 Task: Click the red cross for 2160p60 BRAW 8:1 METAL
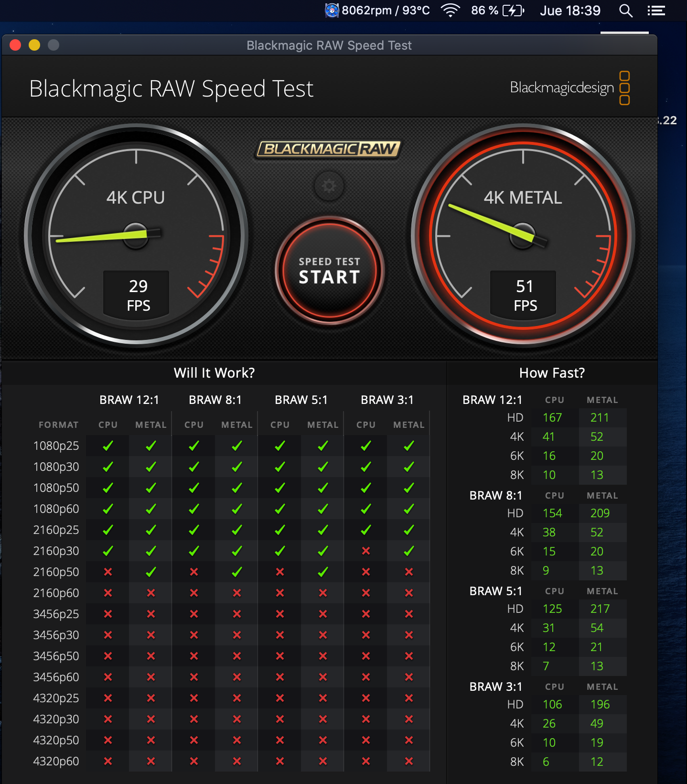click(x=237, y=593)
